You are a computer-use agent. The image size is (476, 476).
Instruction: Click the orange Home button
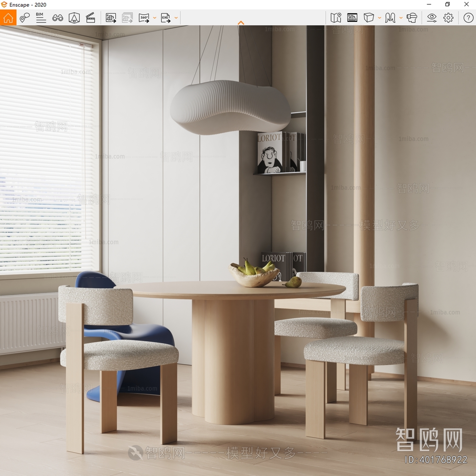pyautogui.click(x=8, y=18)
